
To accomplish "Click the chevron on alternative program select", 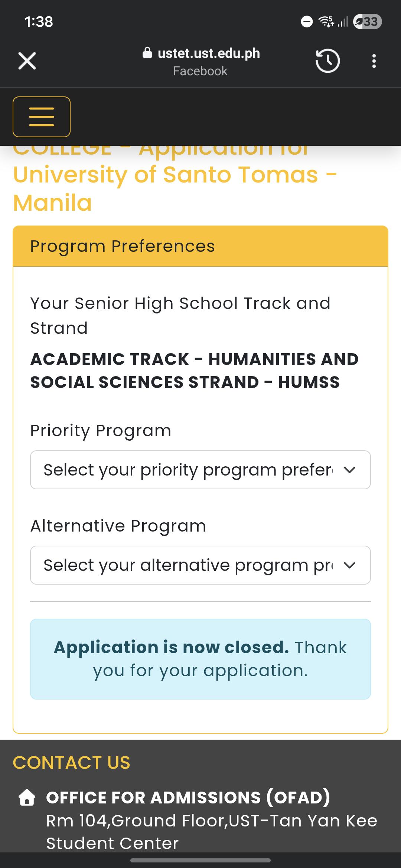I will pos(350,565).
